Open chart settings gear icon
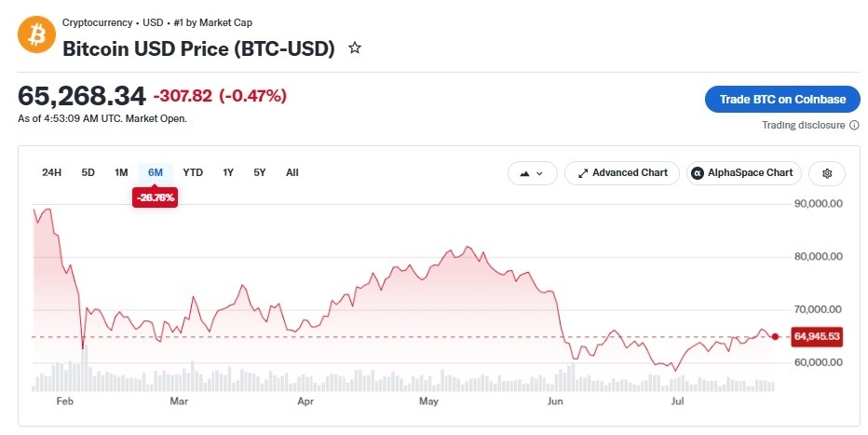 coord(827,173)
